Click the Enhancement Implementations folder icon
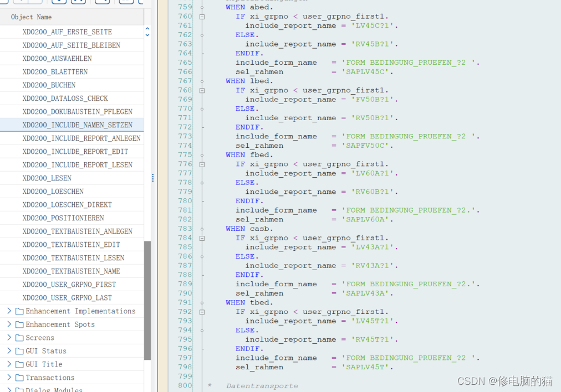Image resolution: width=561 pixels, height=392 pixels. coord(19,311)
